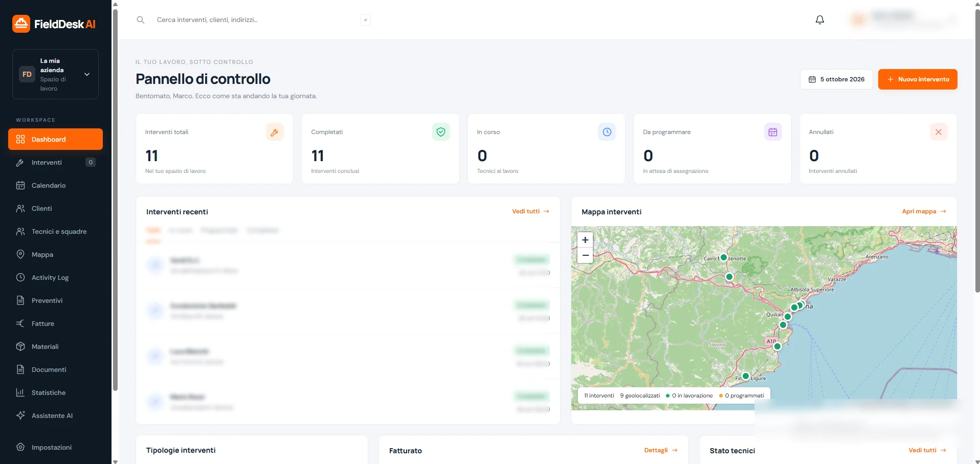Click the shield check icon on Completati card

(441, 132)
